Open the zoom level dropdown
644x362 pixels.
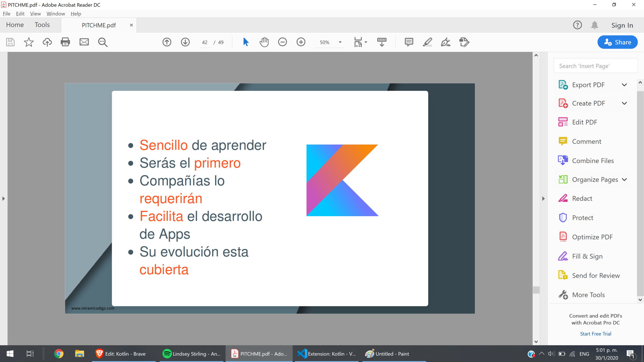pyautogui.click(x=340, y=42)
